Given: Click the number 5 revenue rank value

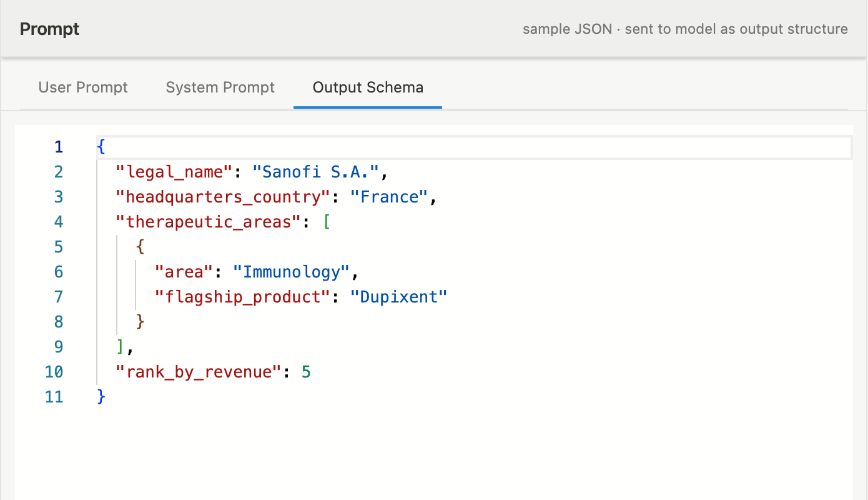Looking at the screenshot, I should (306, 372).
